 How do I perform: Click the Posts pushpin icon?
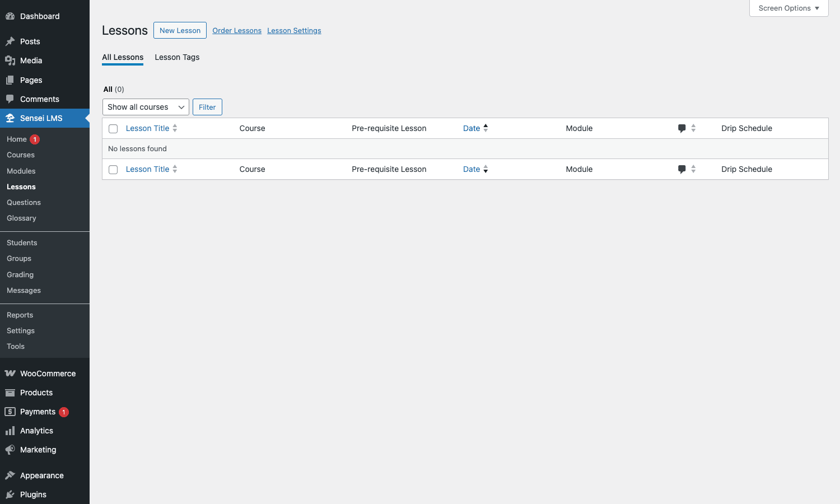pos(10,41)
